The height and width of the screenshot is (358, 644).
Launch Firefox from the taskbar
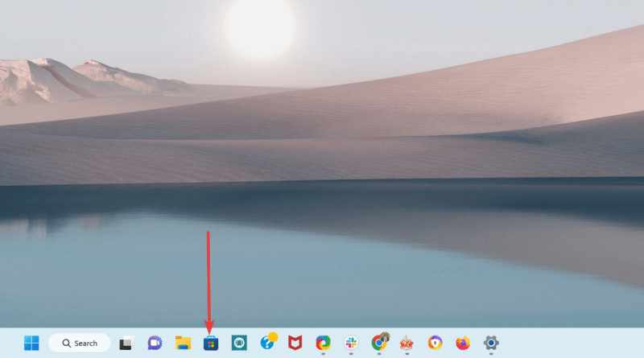(x=462, y=343)
